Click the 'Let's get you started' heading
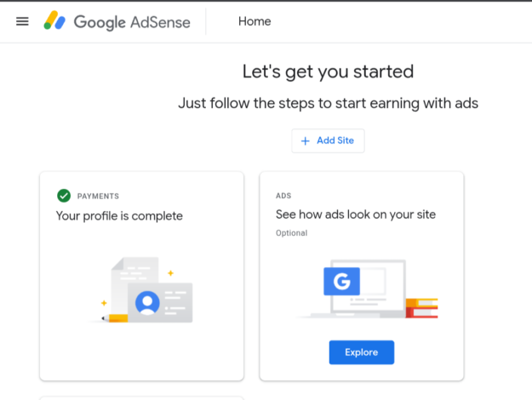 click(x=328, y=71)
